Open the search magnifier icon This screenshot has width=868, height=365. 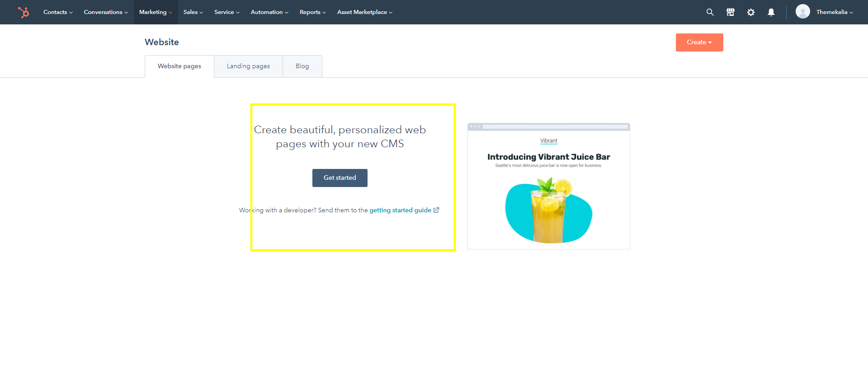(710, 12)
